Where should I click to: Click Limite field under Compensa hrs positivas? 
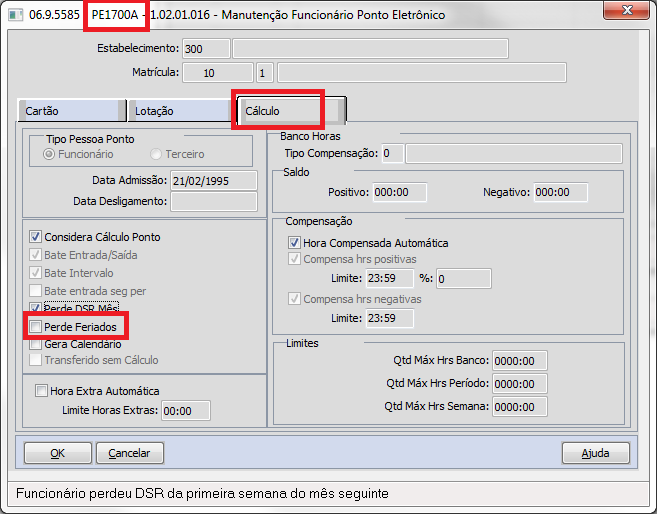tap(390, 278)
